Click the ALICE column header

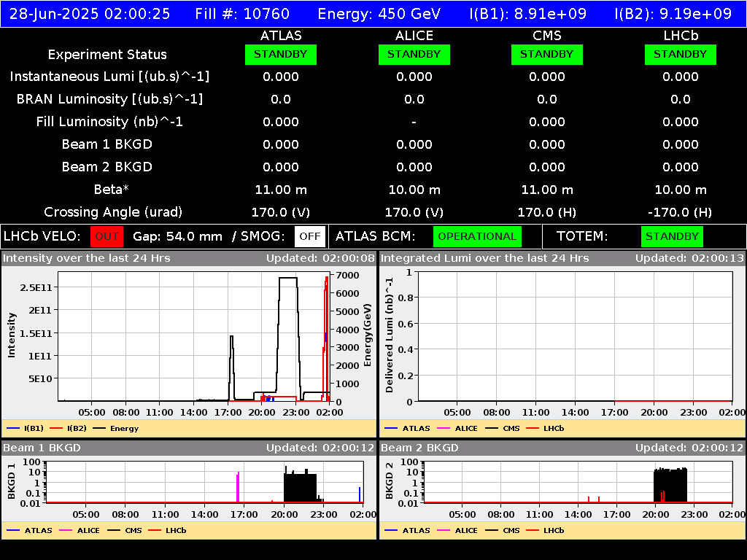point(414,36)
